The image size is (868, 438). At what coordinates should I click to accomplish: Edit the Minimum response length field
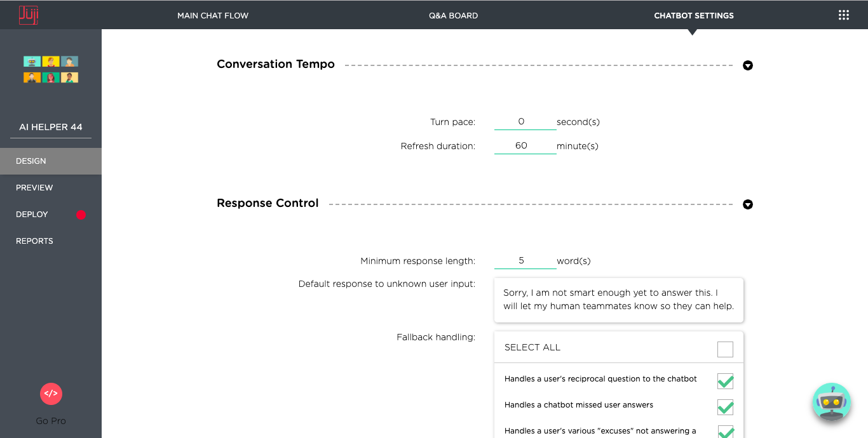click(x=525, y=261)
